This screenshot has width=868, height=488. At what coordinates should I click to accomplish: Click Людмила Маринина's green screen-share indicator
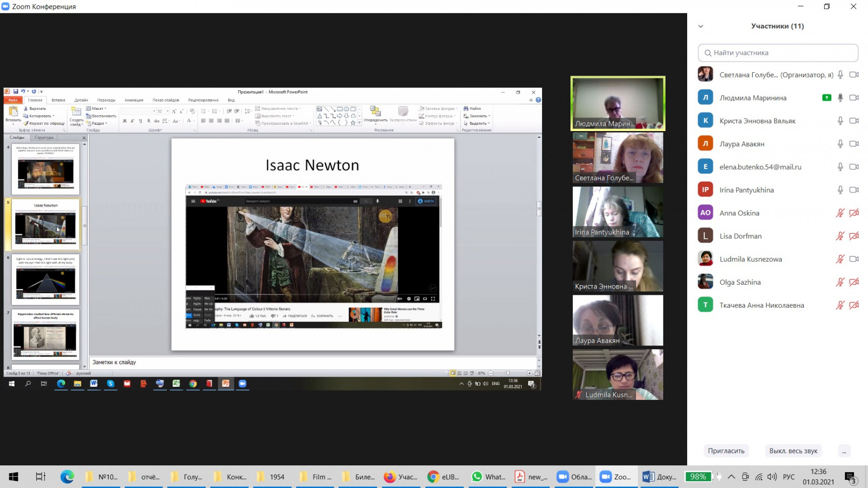(x=827, y=98)
